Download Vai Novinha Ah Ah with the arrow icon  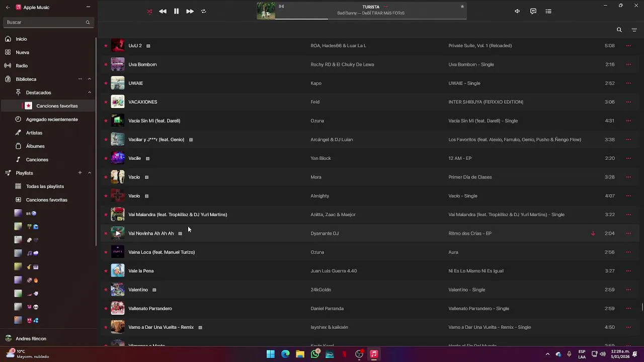593,233
